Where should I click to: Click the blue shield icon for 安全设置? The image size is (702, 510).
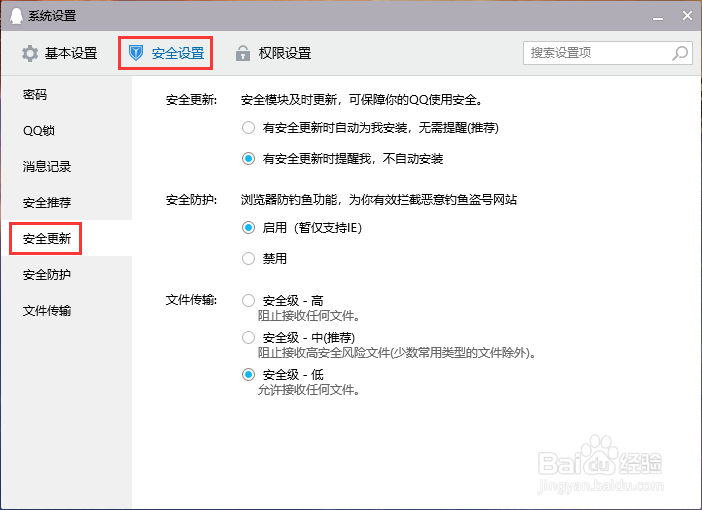pos(136,53)
